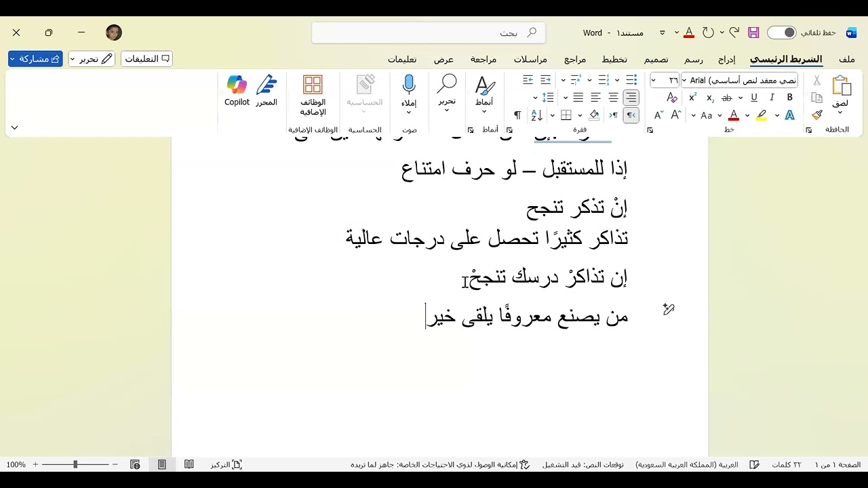The width and height of the screenshot is (868, 488).
Task: Switch to Web Layout view icon
Action: pos(135,464)
